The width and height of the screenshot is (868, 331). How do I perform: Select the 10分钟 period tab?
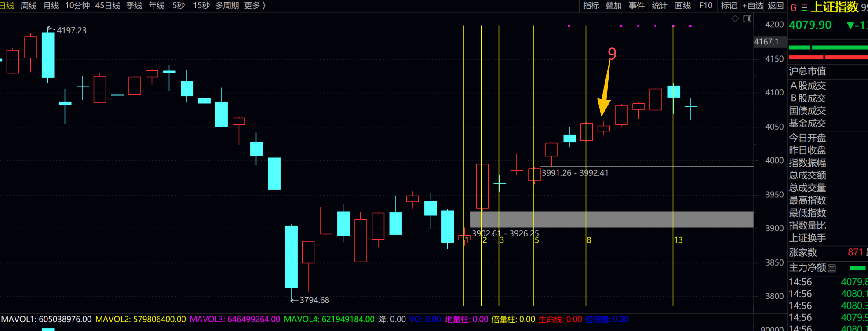77,6
